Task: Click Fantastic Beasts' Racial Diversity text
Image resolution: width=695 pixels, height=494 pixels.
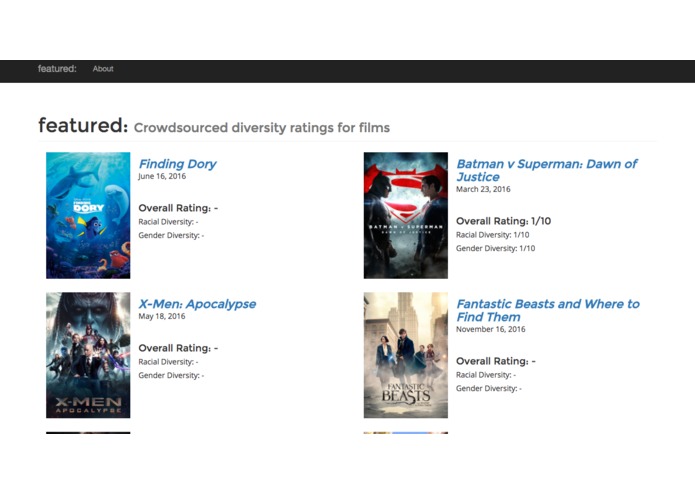Action: click(x=486, y=375)
